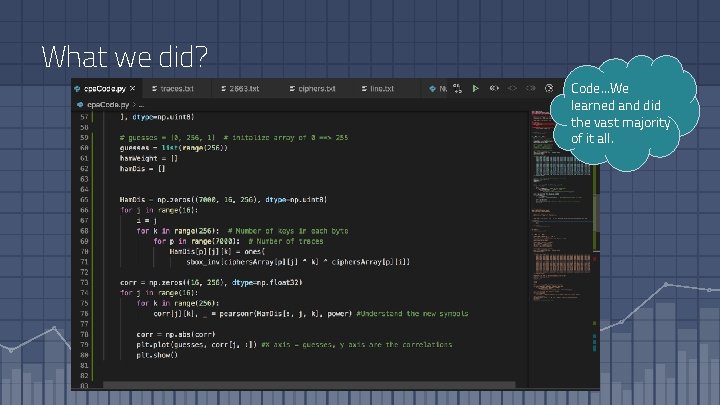Click the file icon on the traces.txt tab
Image resolution: width=720 pixels, height=405 pixels.
pyautogui.click(x=155, y=89)
